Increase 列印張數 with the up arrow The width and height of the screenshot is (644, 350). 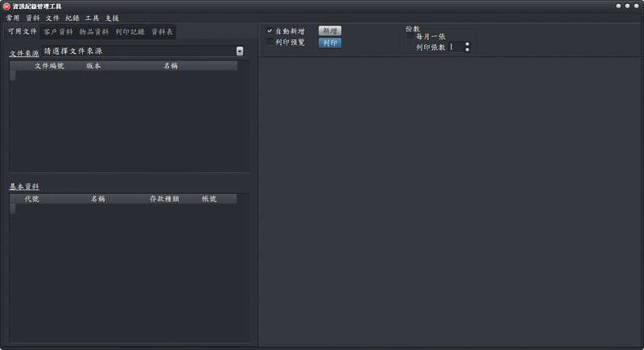(468, 44)
